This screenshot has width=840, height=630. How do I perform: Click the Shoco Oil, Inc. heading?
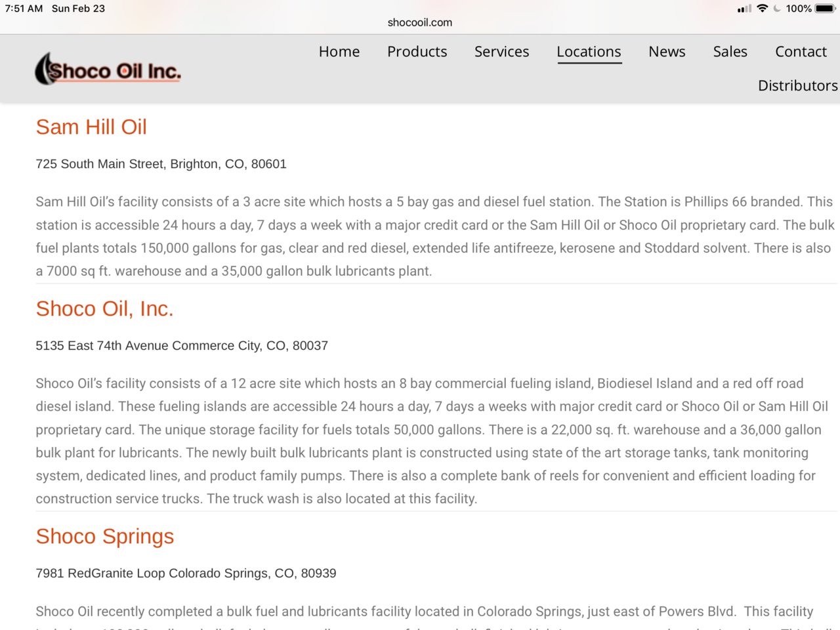point(104,308)
